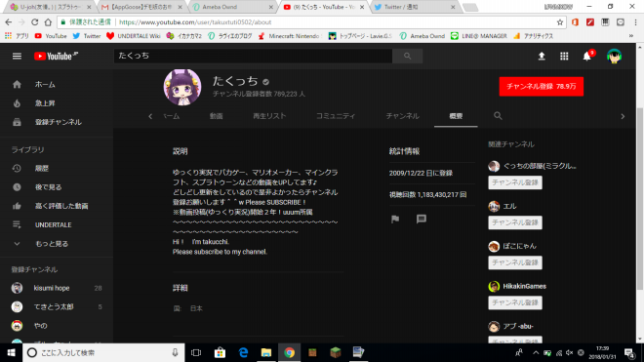Click the flag report icon
Viewport: 644px width, 362px height.
[x=395, y=219]
